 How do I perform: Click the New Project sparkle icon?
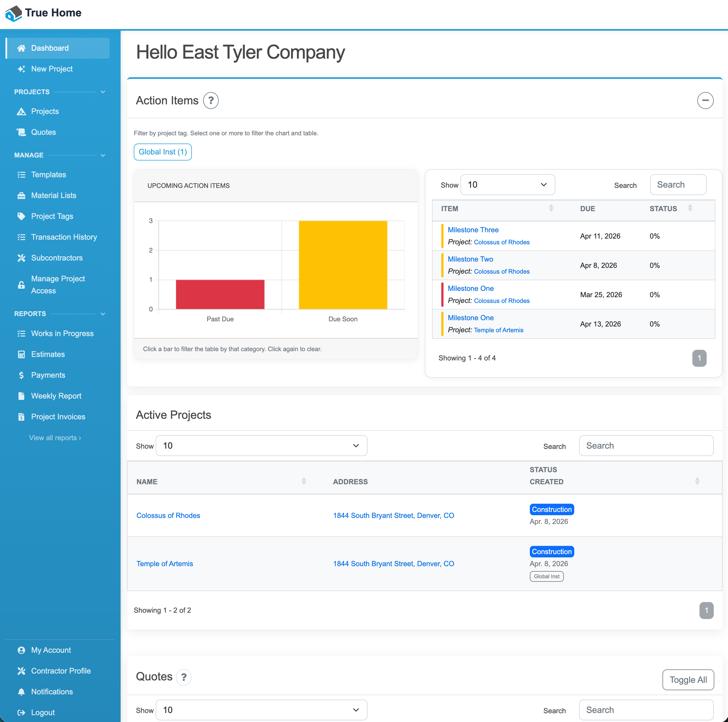click(x=21, y=69)
